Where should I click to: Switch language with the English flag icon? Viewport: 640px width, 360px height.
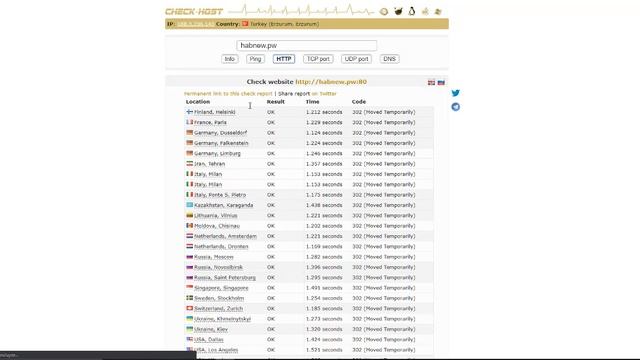431,82
